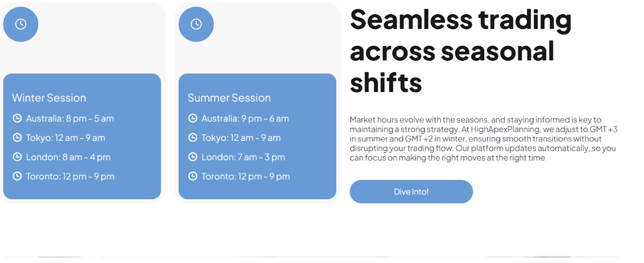Click the blue Winter Session schedule panel

point(82,137)
